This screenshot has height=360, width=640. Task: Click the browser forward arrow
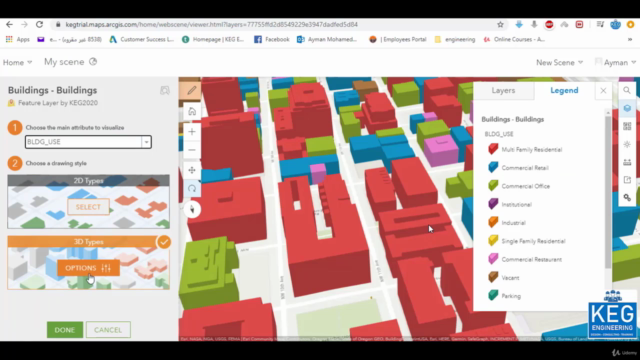[x=24, y=24]
